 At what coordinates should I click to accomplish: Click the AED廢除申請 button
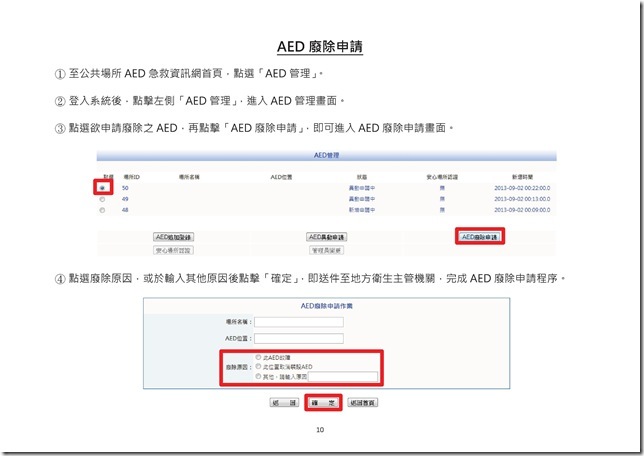(480, 237)
